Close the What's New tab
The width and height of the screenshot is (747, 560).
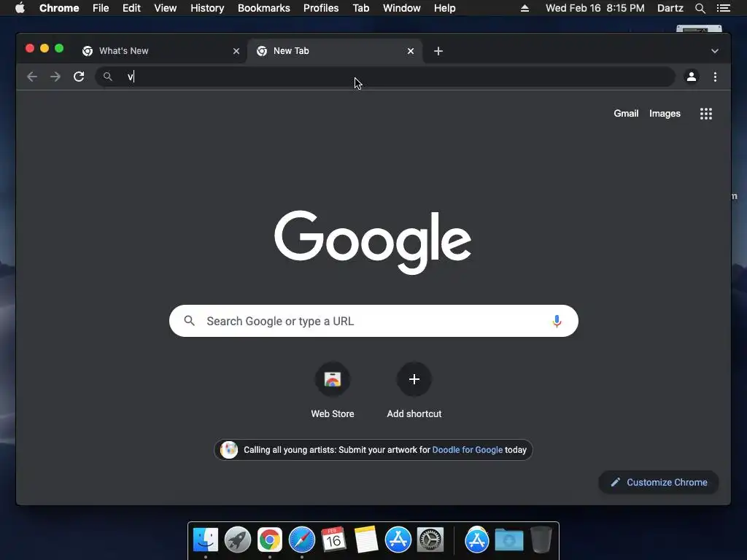click(x=236, y=51)
